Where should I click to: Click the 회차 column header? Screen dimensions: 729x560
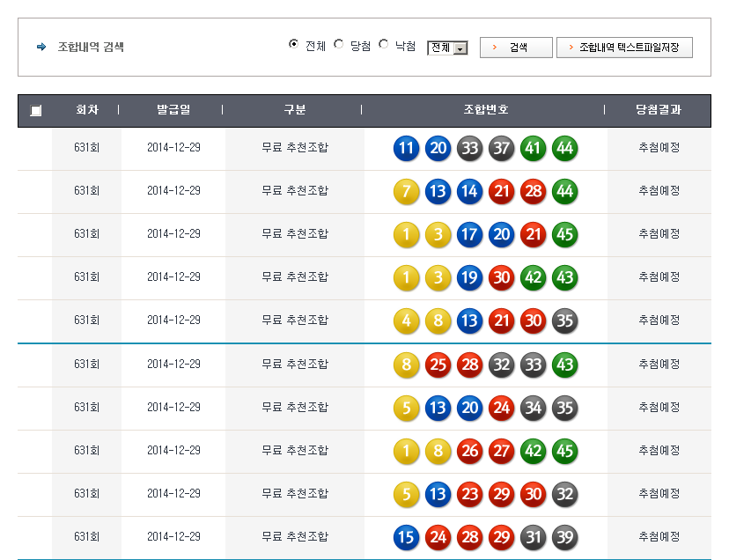tap(86, 110)
